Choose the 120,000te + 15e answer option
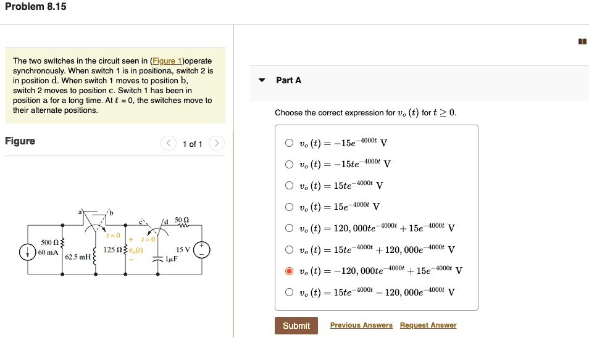Viewport: 589px width, 364px height. tap(289, 228)
